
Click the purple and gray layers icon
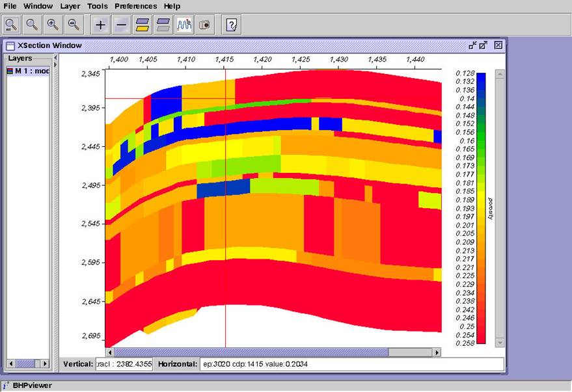[163, 25]
